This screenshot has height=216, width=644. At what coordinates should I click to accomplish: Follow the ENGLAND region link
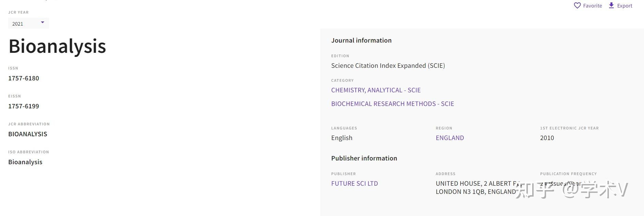[x=450, y=138]
